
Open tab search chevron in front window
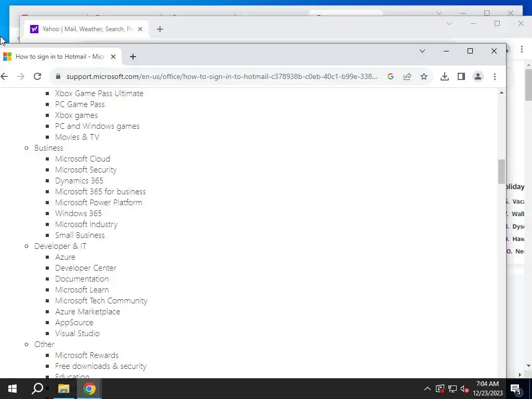pyautogui.click(x=422, y=51)
